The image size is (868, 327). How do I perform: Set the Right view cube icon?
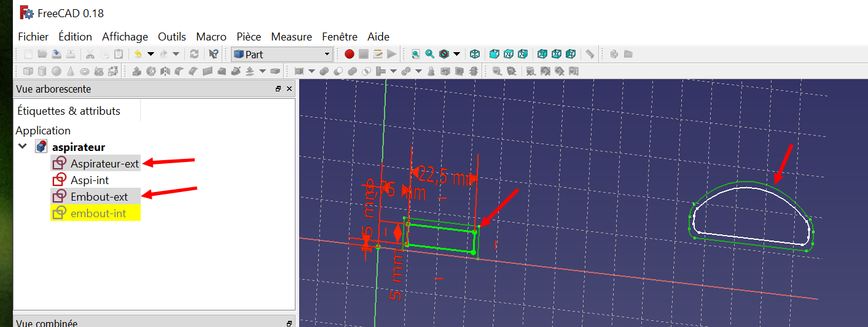pos(523,54)
